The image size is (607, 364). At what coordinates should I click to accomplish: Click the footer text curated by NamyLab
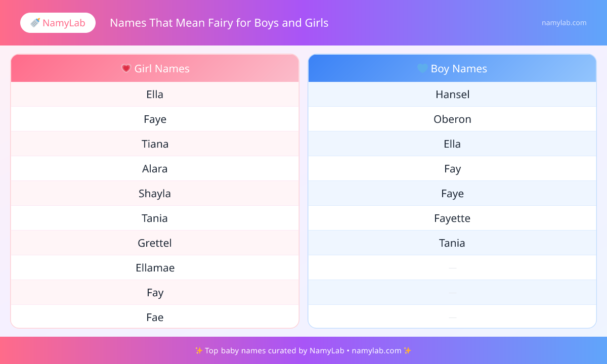tap(303, 350)
